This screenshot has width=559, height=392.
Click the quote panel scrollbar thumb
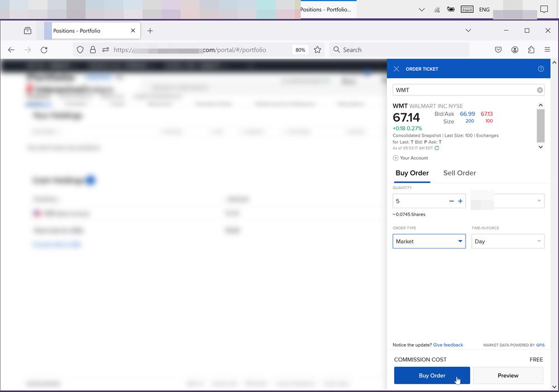(541, 126)
